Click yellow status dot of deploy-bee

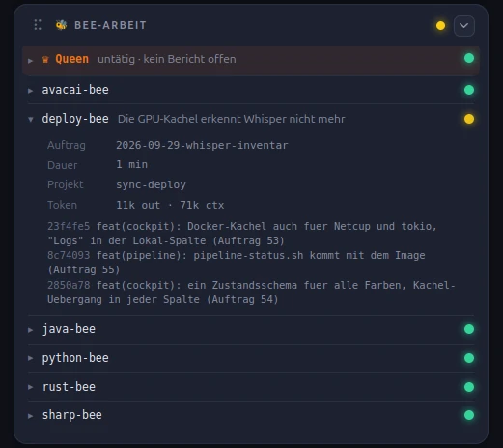click(469, 119)
